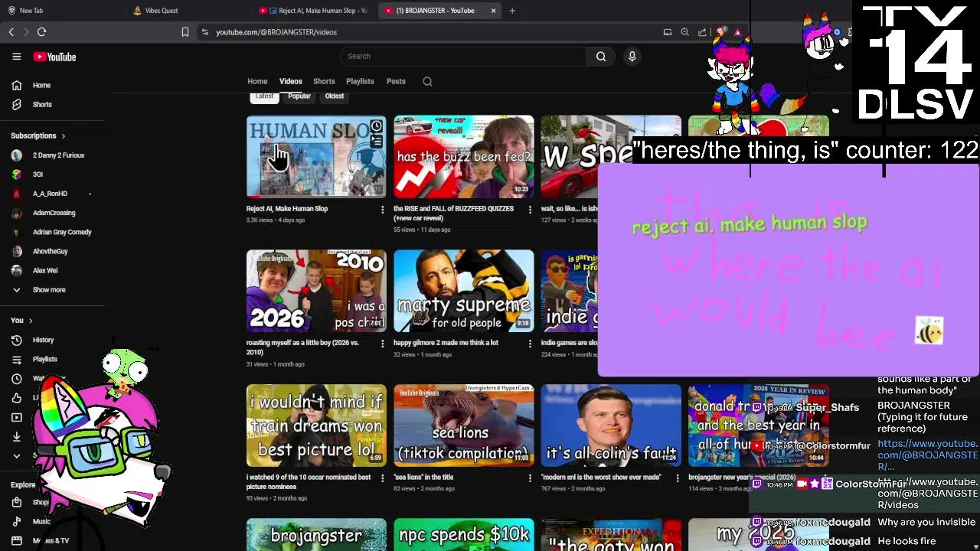Open marty supreme video thumbnail
This screenshot has height=551, width=980.
coord(464,291)
